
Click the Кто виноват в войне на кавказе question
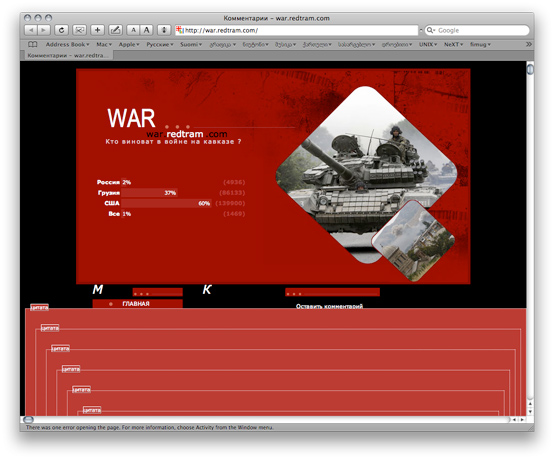[x=173, y=142]
